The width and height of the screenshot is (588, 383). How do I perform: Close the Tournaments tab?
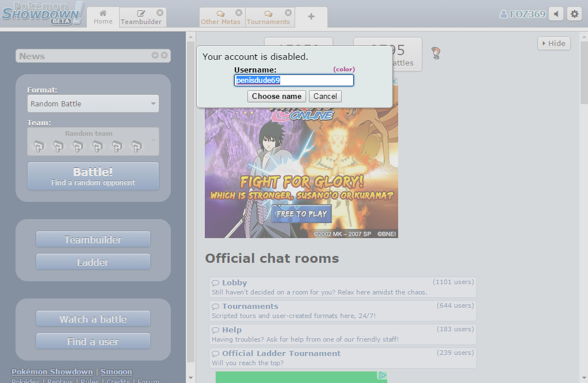(288, 13)
